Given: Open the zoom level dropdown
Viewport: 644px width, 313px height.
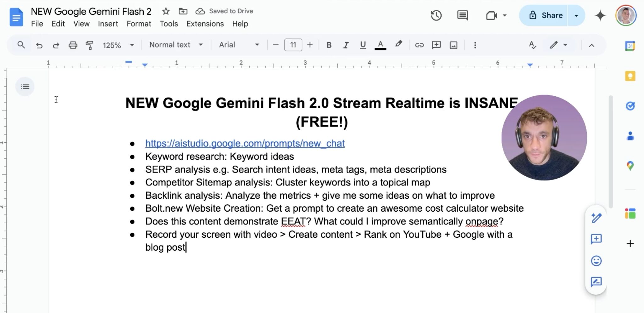Looking at the screenshot, I should click(x=118, y=45).
